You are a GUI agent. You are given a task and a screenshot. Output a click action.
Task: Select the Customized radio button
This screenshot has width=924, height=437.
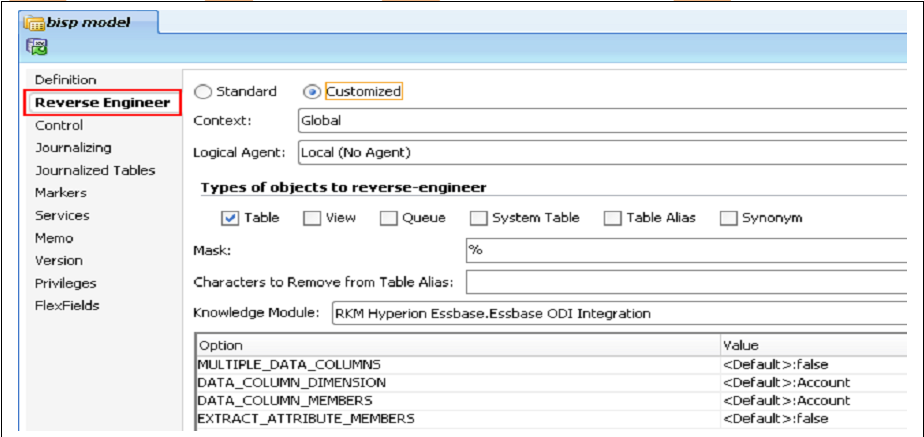(313, 92)
